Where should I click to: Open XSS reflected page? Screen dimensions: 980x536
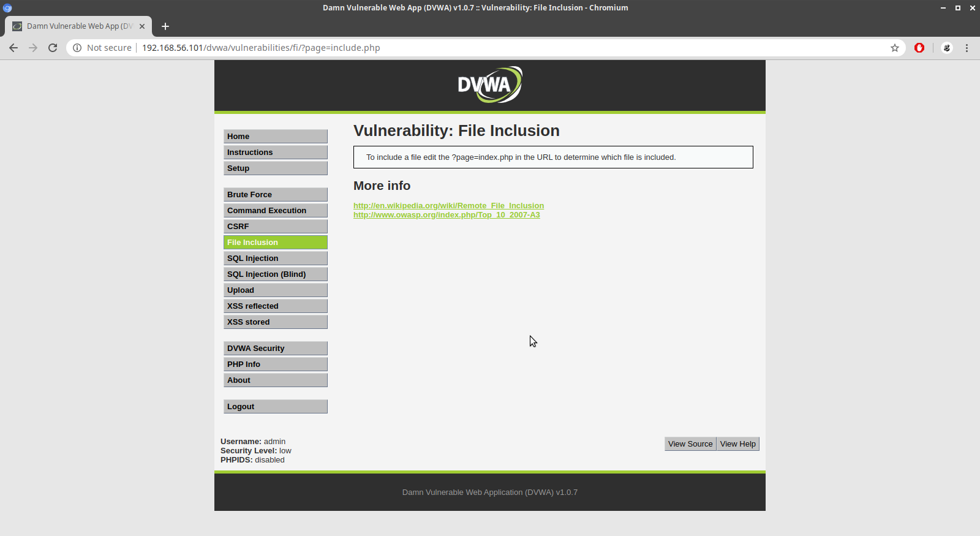tap(276, 306)
